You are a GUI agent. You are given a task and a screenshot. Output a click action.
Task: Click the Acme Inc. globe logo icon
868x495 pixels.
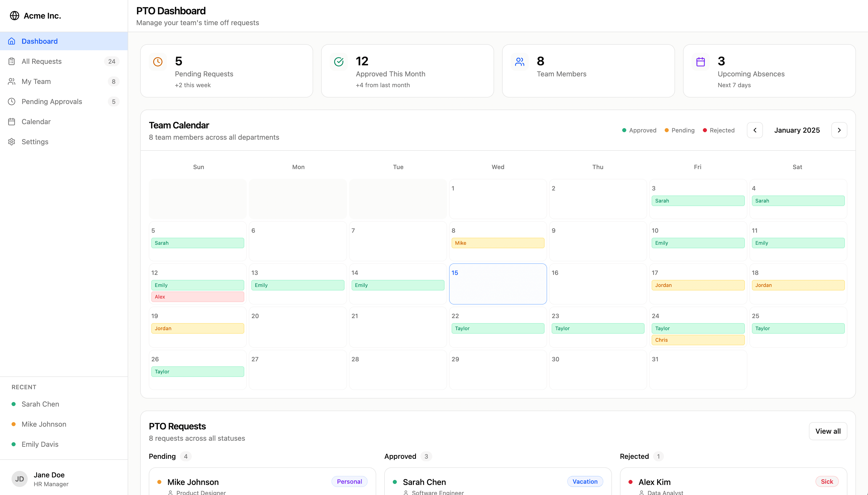tap(14, 16)
